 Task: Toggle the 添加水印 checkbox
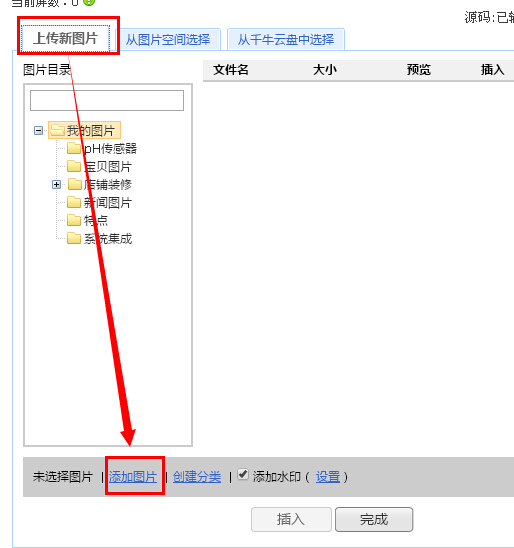point(243,475)
